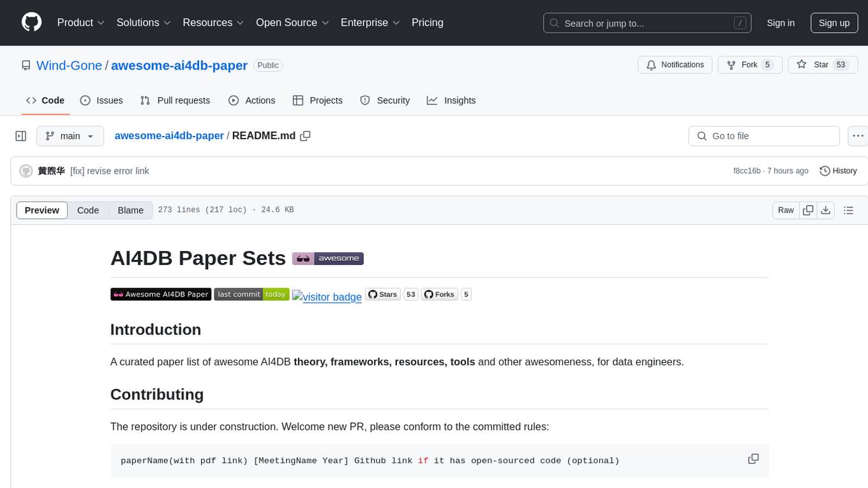Open the visitor badge link

(327, 296)
